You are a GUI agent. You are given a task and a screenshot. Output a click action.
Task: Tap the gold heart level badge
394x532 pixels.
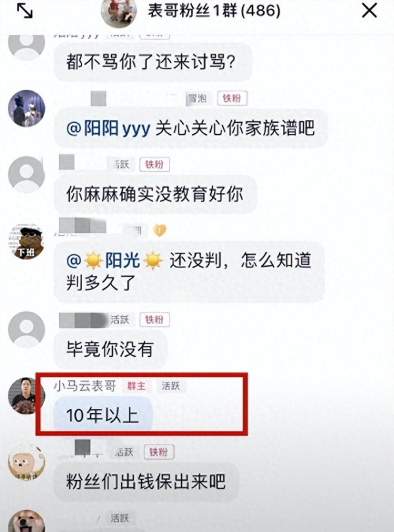tap(160, 231)
